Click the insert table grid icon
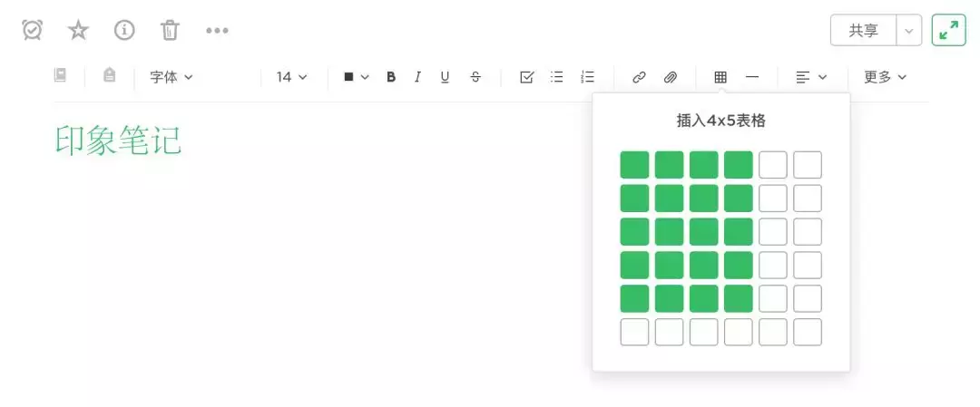The width and height of the screenshot is (980, 407). (720, 77)
